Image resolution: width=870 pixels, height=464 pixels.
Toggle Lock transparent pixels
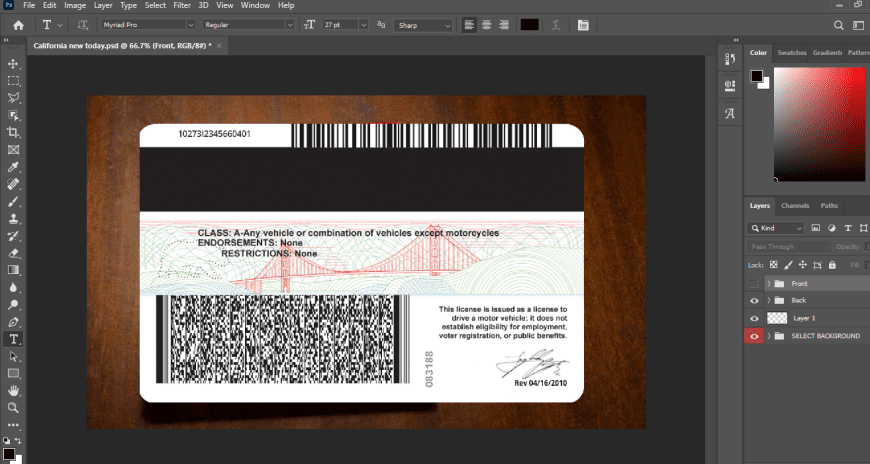tap(773, 265)
